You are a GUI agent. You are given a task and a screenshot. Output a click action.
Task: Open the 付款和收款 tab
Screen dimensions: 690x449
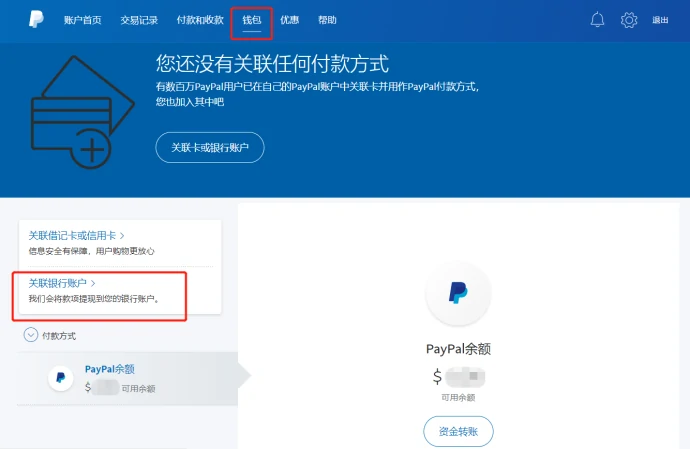click(200, 20)
